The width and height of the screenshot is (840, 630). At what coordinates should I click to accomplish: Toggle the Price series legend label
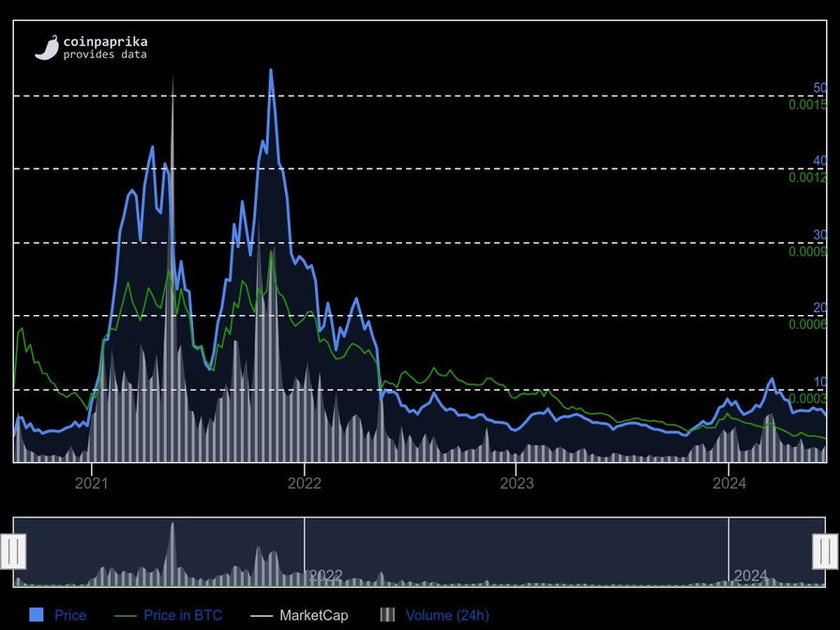[70, 616]
